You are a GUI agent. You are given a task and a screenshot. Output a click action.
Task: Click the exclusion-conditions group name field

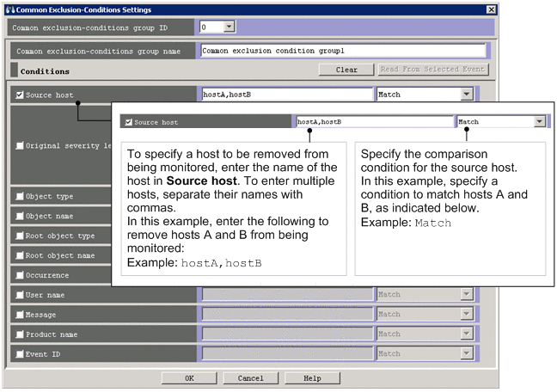(343, 51)
